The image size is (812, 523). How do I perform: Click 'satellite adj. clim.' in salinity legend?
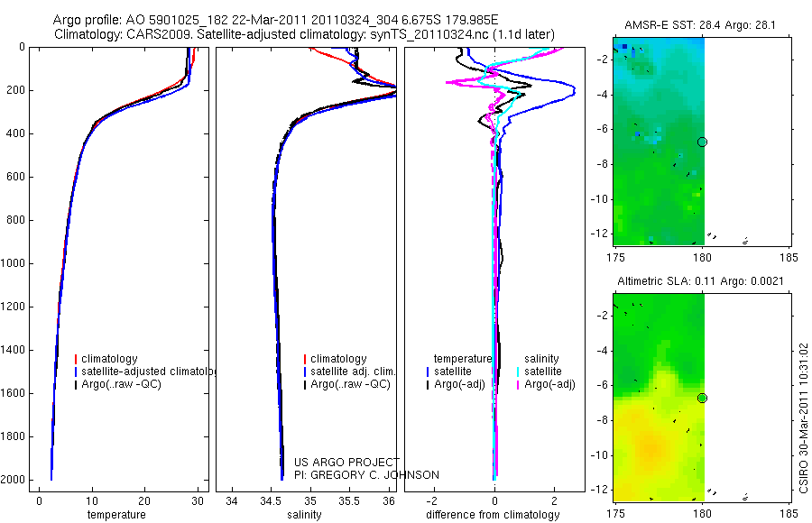click(353, 372)
